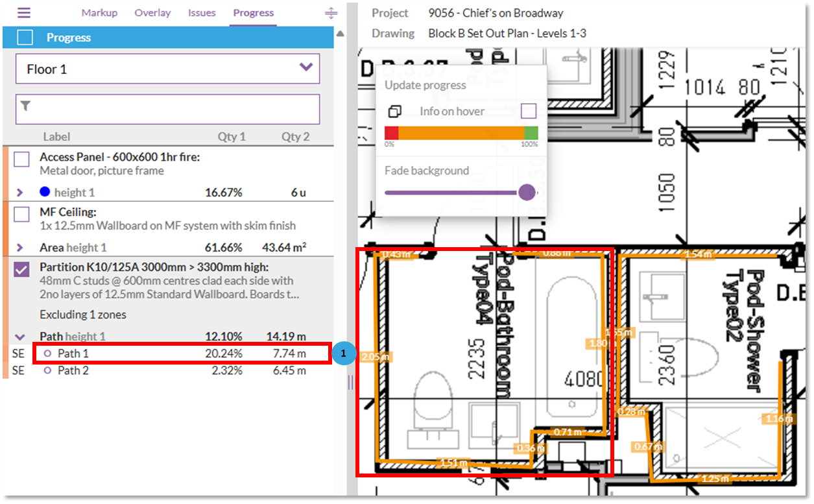Collapse the Path height 1 group
This screenshot has width=814, height=504.
(20, 336)
